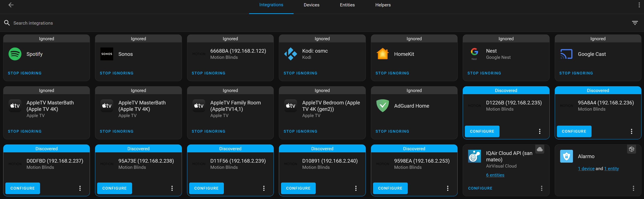
Task: Configure D1226B (192.168.2.235) Motion Blinds
Action: pos(482,132)
